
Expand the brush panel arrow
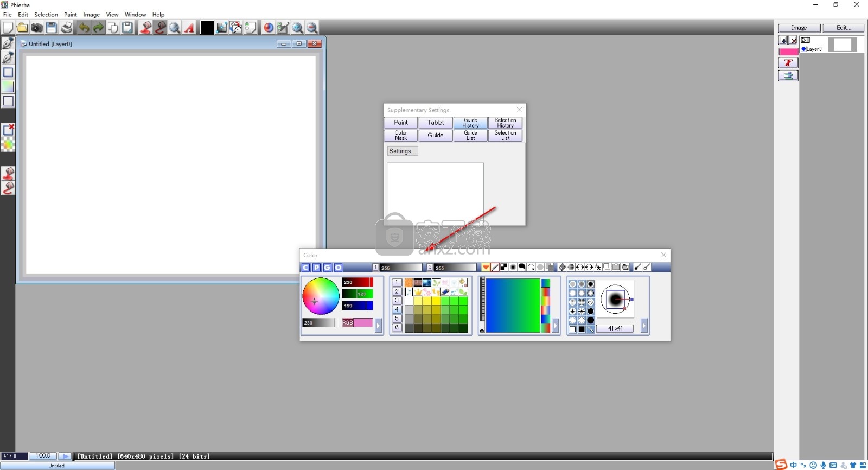click(x=644, y=325)
